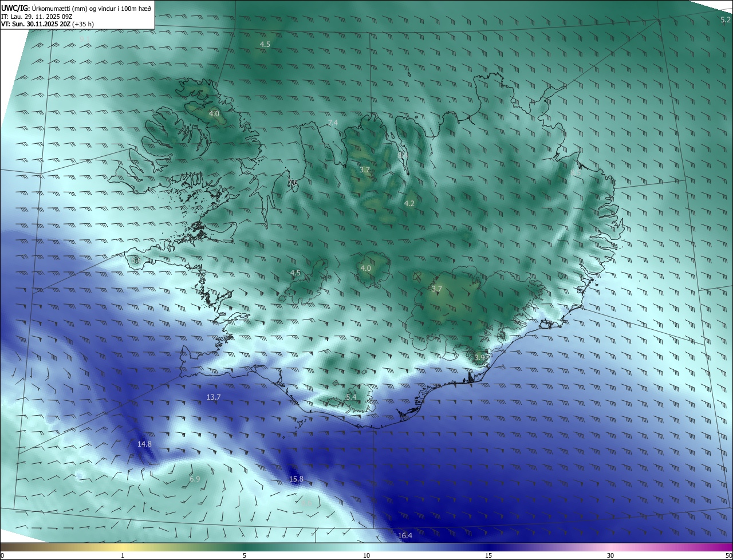The image size is (733, 560).
Task: Click the 30 tick on the color scale
Action: (610, 555)
